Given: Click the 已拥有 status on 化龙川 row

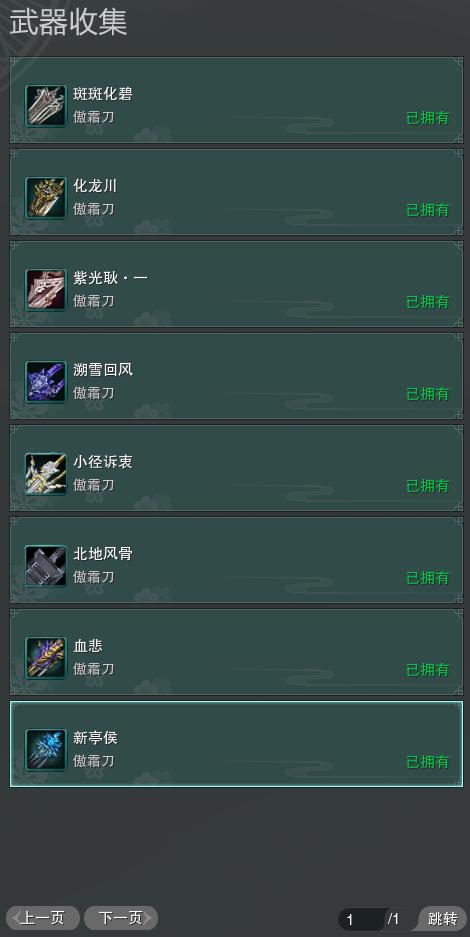Looking at the screenshot, I should pyautogui.click(x=428, y=210).
